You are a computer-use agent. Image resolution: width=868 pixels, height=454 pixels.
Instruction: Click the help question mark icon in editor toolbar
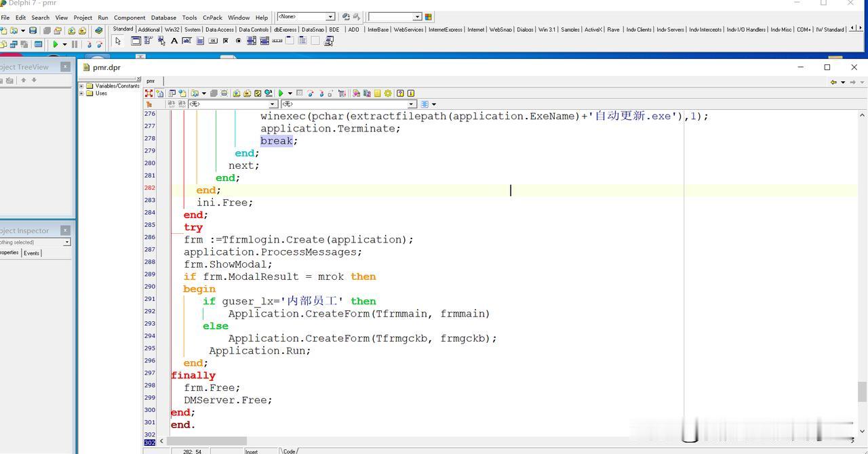[400, 94]
